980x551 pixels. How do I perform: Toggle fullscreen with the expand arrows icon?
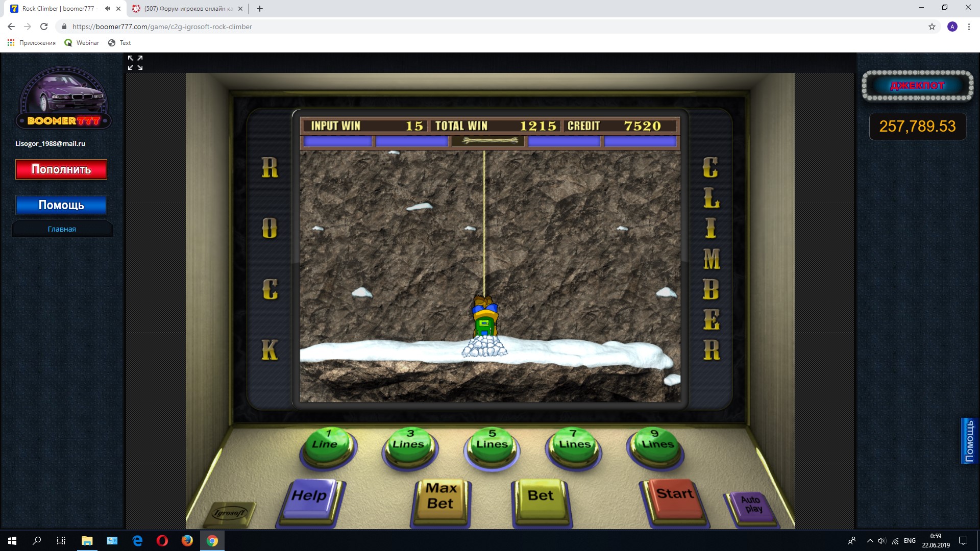pyautogui.click(x=135, y=63)
